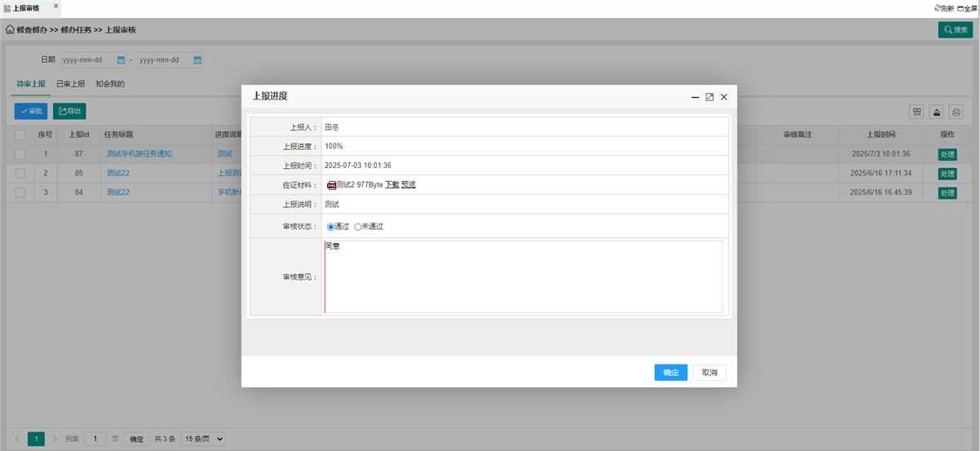Click the print icon in table toolbar
The height and width of the screenshot is (451, 980).
[956, 112]
